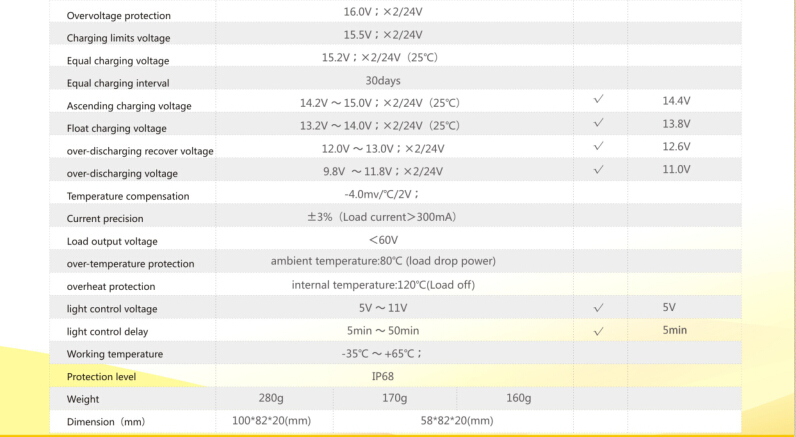This screenshot has height=437, width=796.
Task: Click the 30days equal charging interval value
Action: click(x=383, y=81)
